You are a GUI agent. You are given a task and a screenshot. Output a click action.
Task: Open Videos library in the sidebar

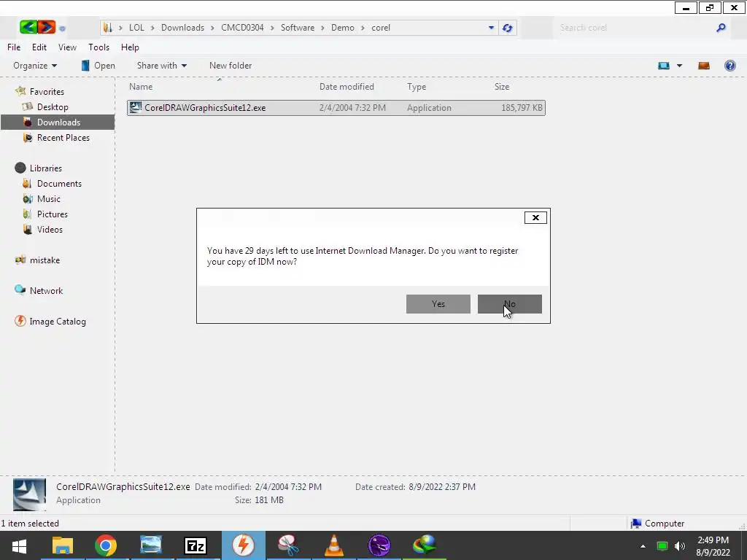(x=50, y=230)
